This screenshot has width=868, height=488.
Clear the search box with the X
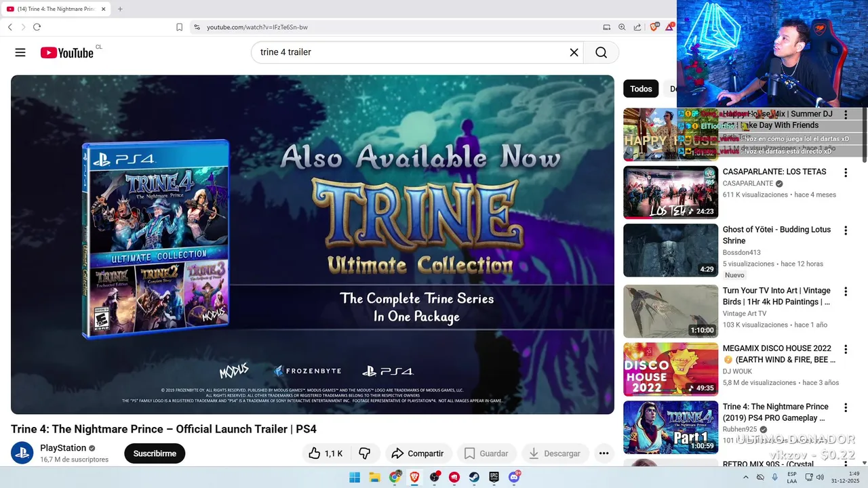pos(574,52)
